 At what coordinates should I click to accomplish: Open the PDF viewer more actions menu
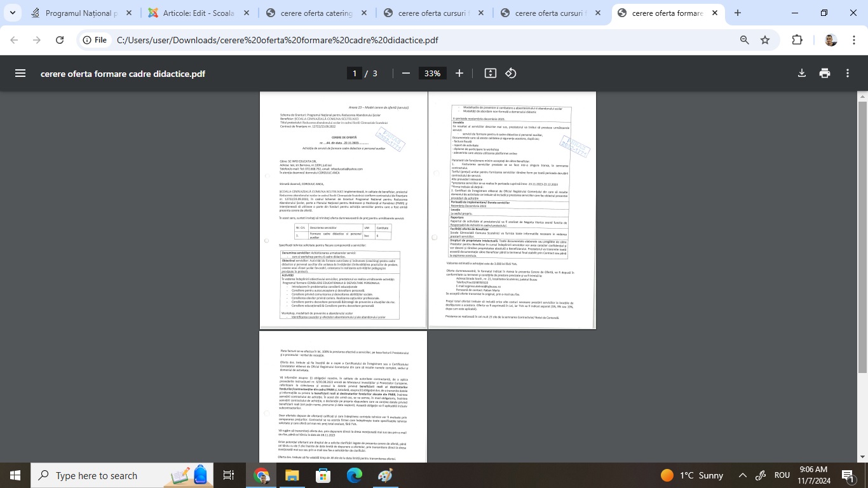(x=848, y=73)
